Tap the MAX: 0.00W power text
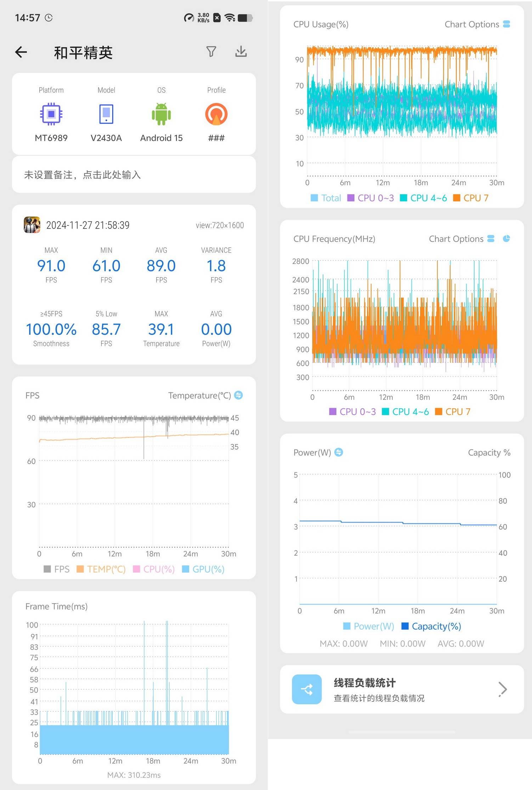The width and height of the screenshot is (532, 790). click(344, 644)
